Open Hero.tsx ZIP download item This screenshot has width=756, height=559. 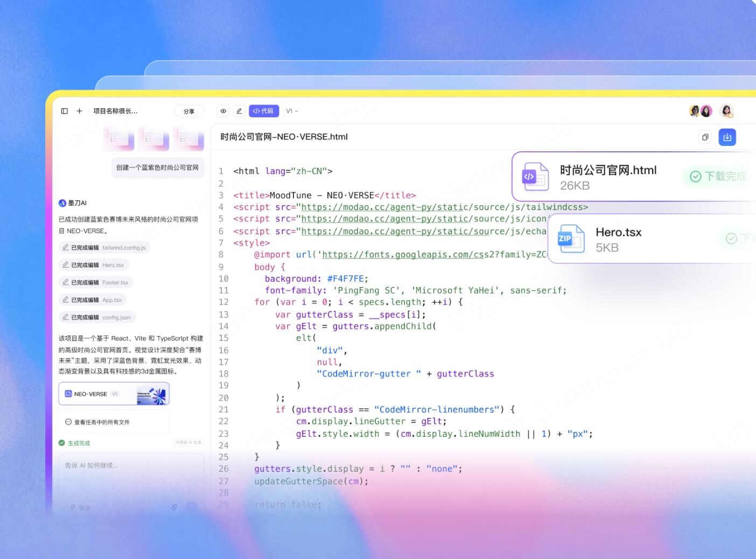coord(652,239)
